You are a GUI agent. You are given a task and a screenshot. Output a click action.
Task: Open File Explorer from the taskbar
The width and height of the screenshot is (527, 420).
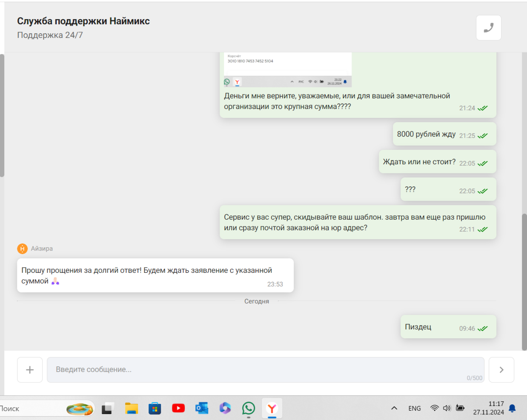coord(132,409)
